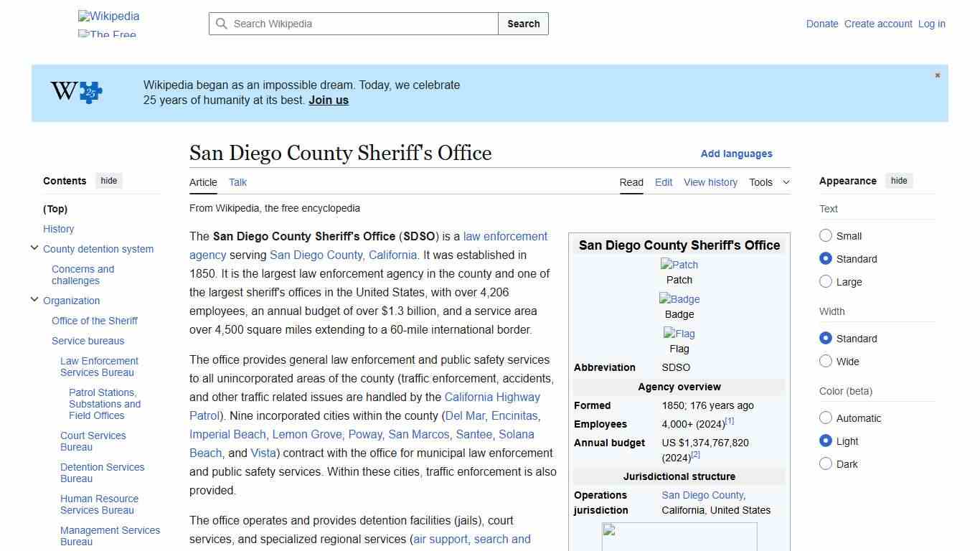The height and width of the screenshot is (551, 980).
Task: Open the Tools dropdown menu
Action: point(769,182)
